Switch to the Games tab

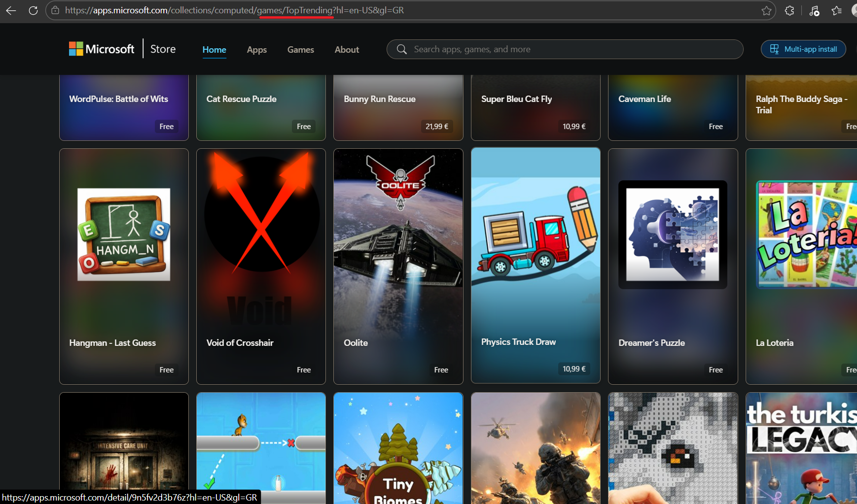click(x=301, y=50)
